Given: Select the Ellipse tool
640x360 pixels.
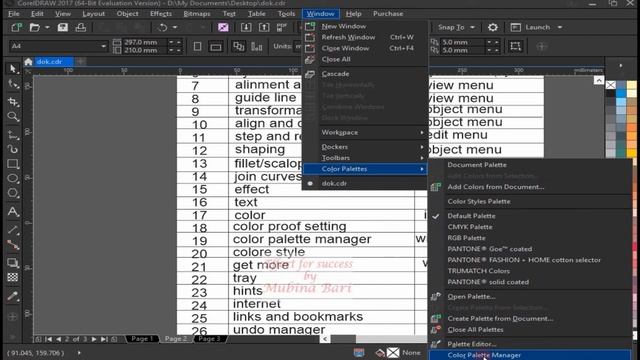Looking at the screenshot, I should 13,178.
